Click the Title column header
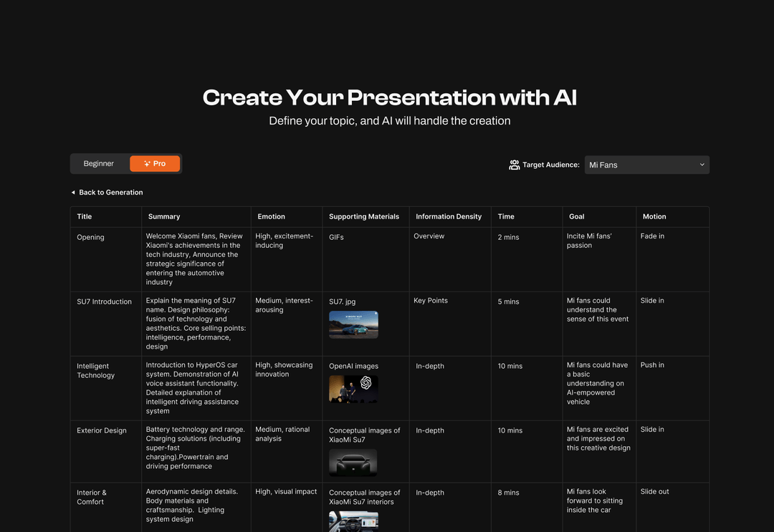 [x=85, y=216]
